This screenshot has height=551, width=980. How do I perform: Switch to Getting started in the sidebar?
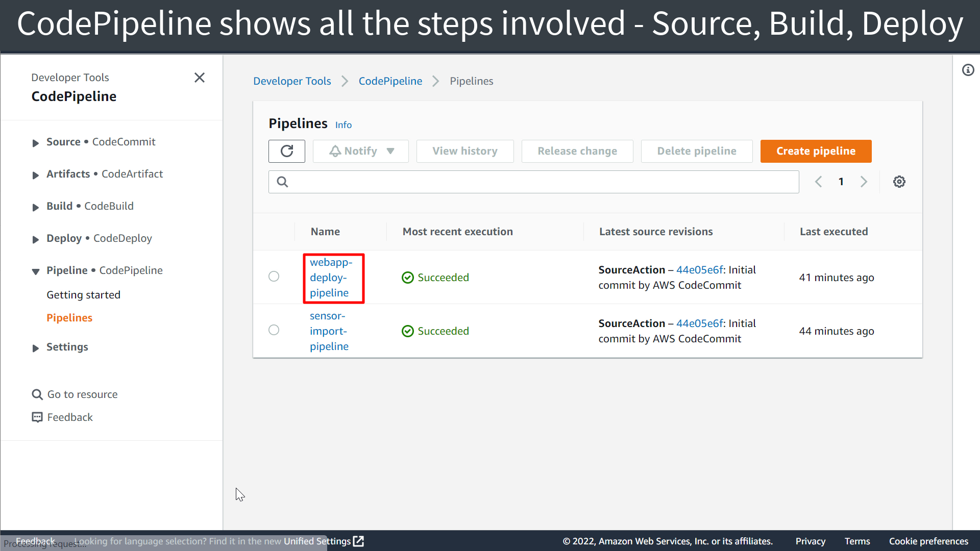click(83, 294)
